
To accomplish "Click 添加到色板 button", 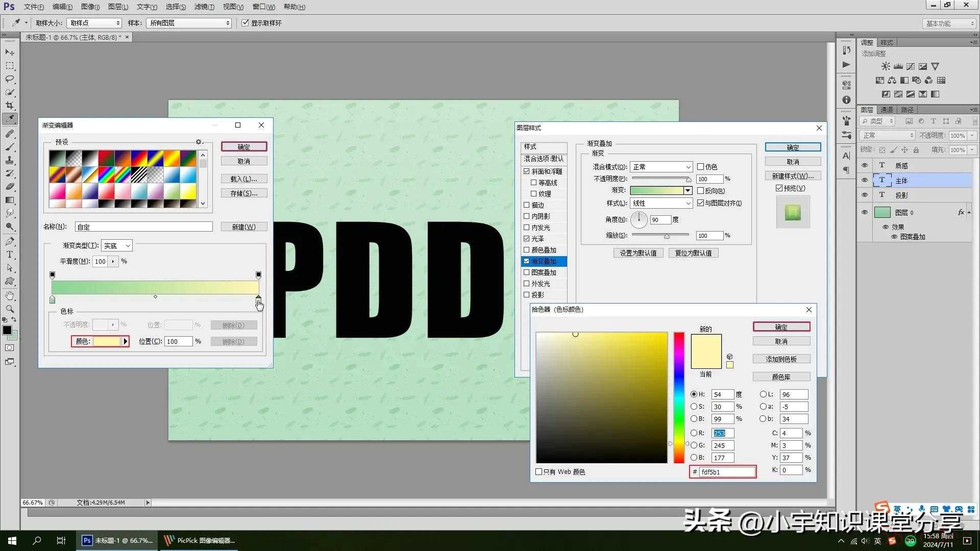I will 781,359.
